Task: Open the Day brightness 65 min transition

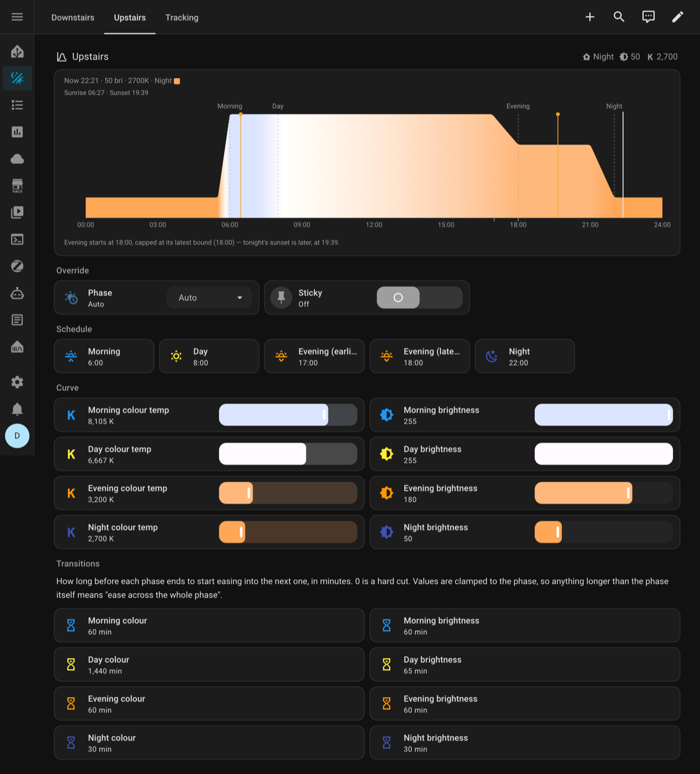Action: [525, 664]
